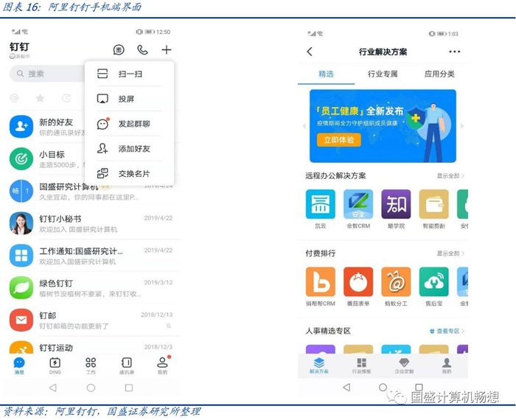Tap the star favorites filter icon
Screen dimensions: 516x420
40,98
